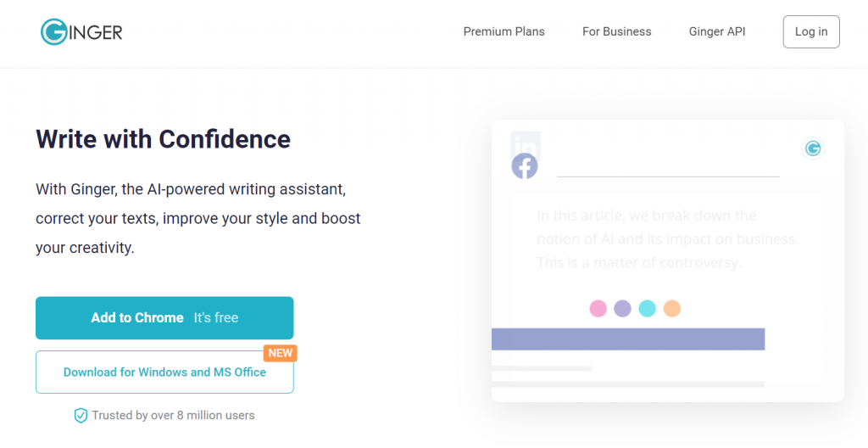This screenshot has width=868, height=448.
Task: Click the Ginger G badge in demo card
Action: (x=813, y=148)
